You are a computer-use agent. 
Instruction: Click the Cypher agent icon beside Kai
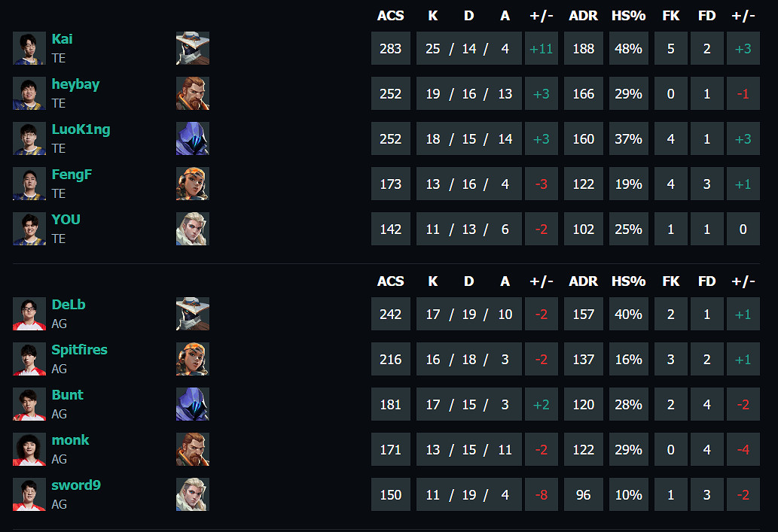pos(193,48)
